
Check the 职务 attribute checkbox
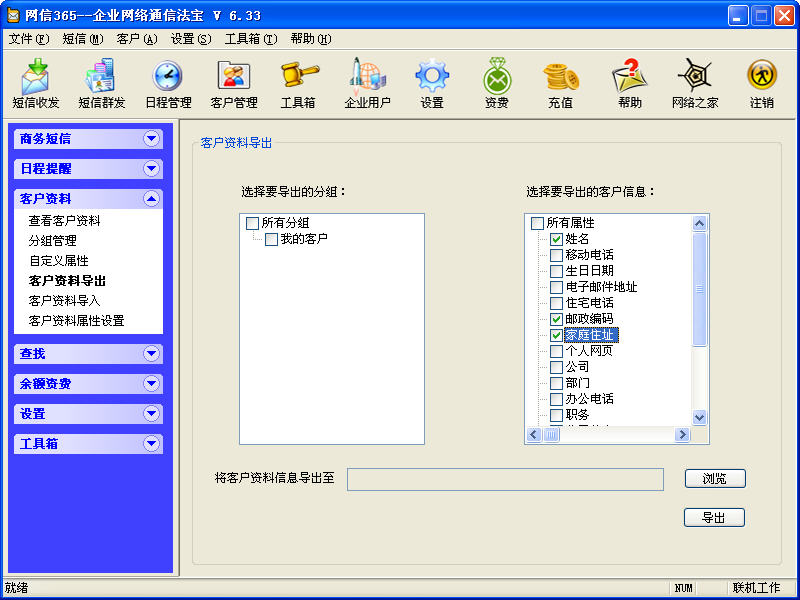(x=556, y=415)
